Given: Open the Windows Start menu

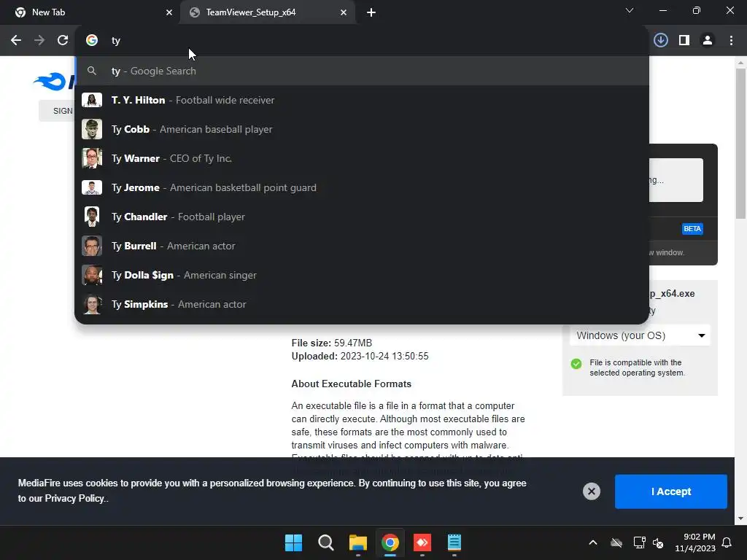Looking at the screenshot, I should click(x=293, y=542).
